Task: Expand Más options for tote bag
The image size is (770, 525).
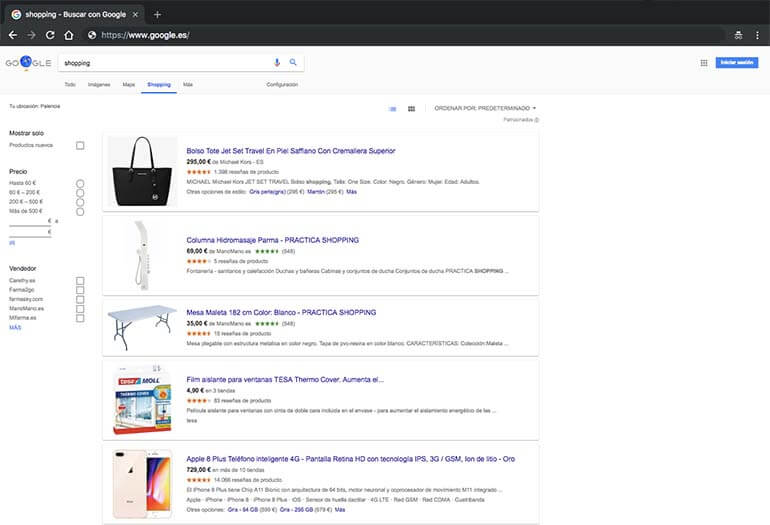Action: [352, 192]
